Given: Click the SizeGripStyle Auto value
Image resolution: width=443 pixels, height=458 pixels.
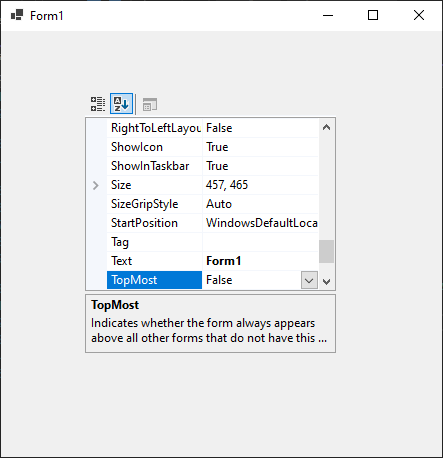Looking at the screenshot, I should pyautogui.click(x=219, y=204).
